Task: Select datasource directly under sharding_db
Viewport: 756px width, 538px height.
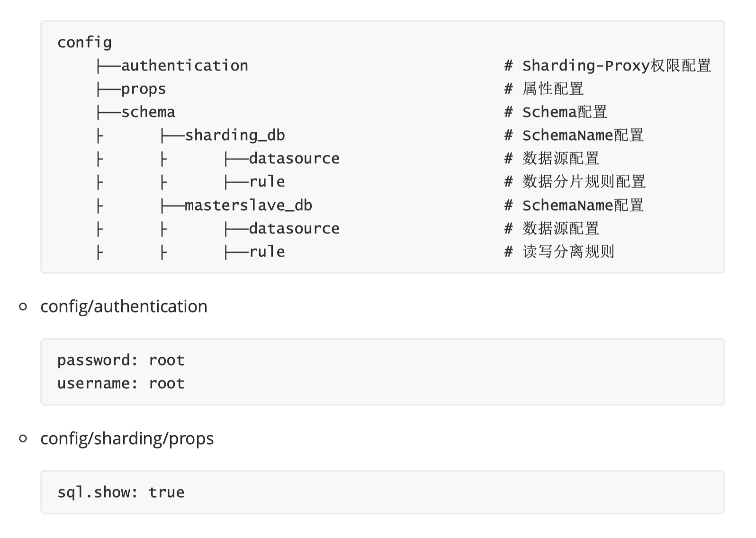Action: coord(294,159)
